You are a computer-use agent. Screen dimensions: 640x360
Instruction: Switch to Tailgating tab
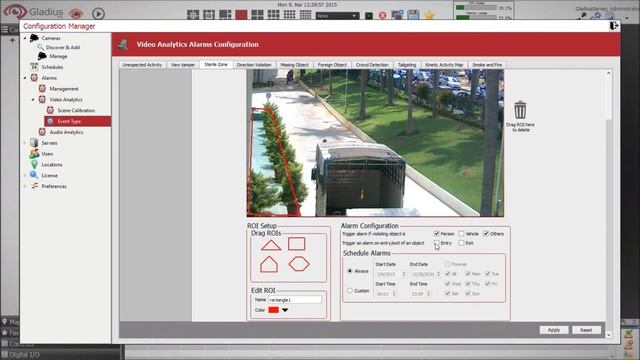[407, 65]
